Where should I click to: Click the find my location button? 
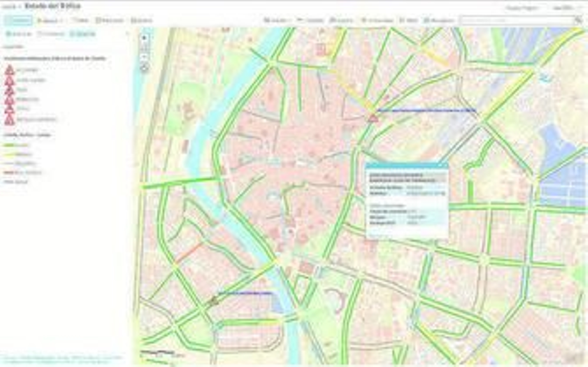click(x=144, y=68)
